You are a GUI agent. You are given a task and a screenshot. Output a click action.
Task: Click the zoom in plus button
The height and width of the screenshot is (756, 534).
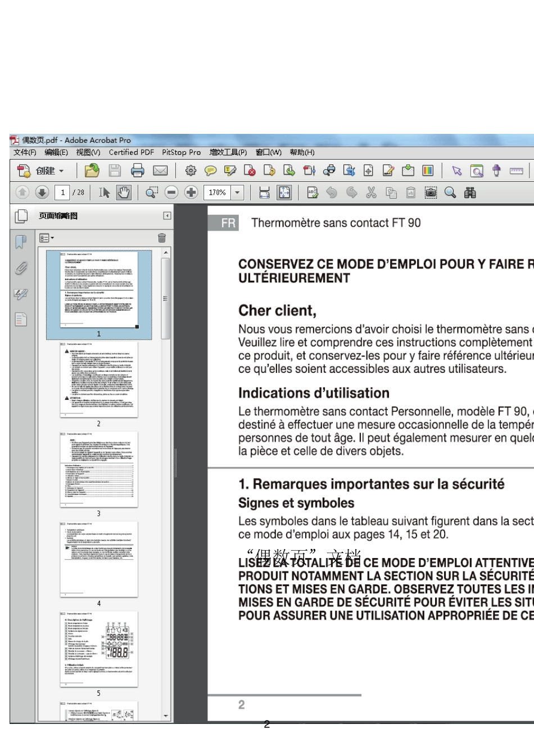[x=191, y=193]
